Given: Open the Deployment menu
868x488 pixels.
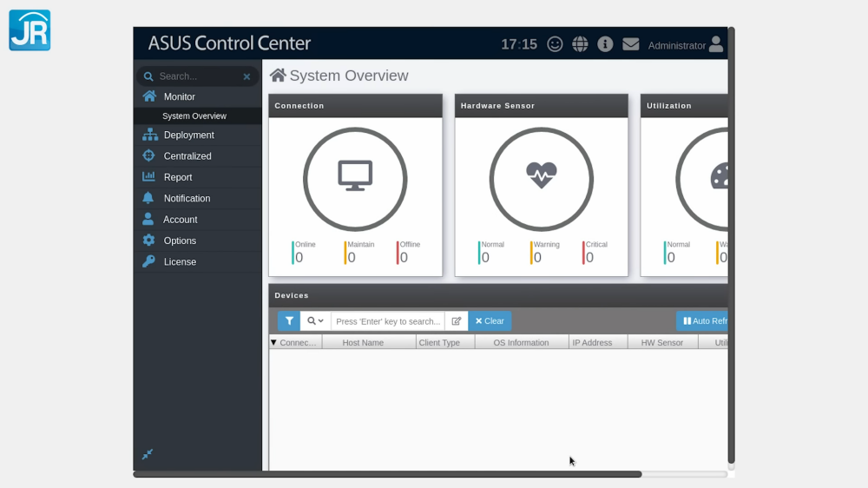Looking at the screenshot, I should tap(188, 135).
